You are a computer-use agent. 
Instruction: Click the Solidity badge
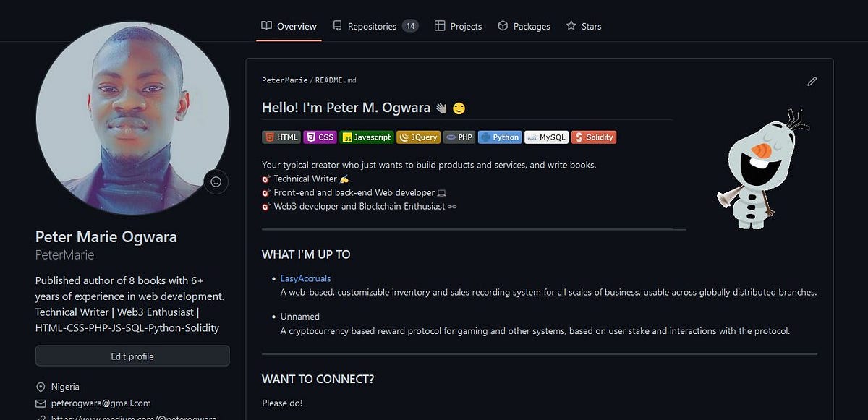point(593,137)
